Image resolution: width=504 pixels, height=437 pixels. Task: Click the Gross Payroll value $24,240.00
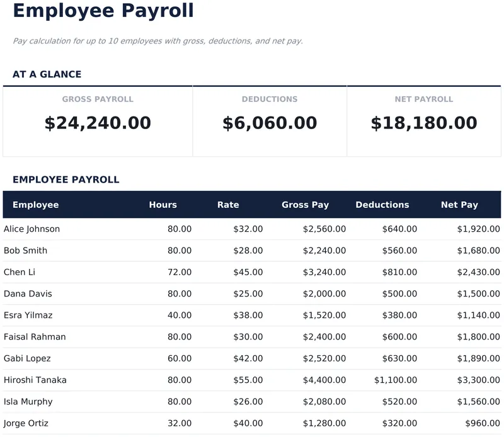click(x=98, y=123)
